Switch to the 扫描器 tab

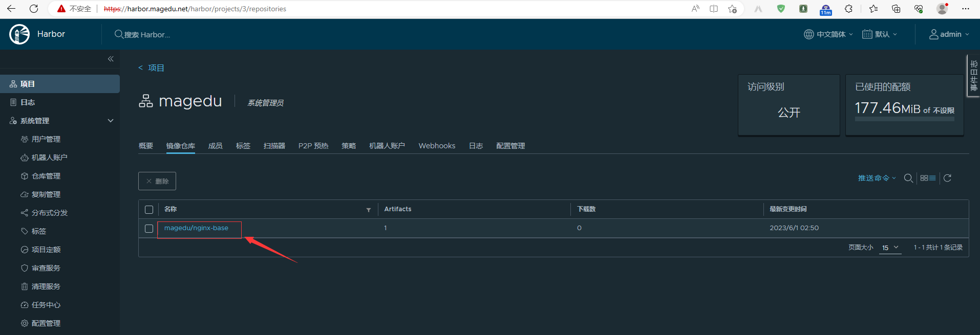pos(274,146)
